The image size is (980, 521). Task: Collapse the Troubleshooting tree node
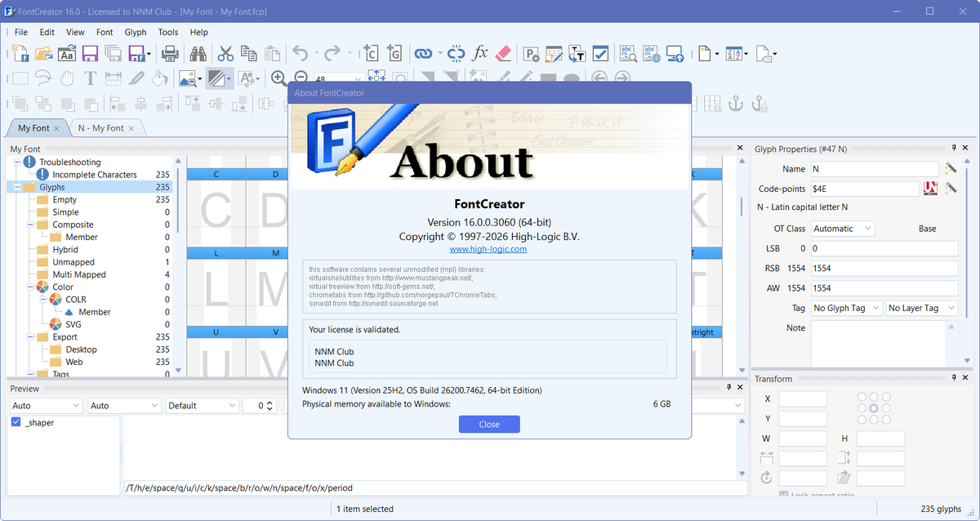17,163
